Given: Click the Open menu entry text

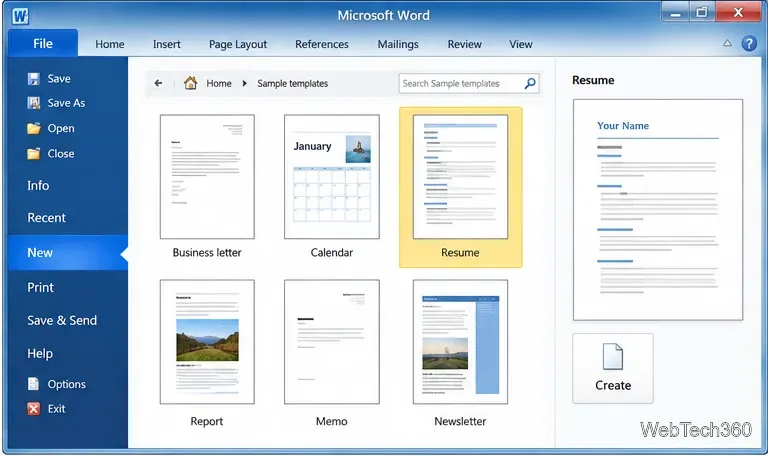Looking at the screenshot, I should pyautogui.click(x=61, y=128).
